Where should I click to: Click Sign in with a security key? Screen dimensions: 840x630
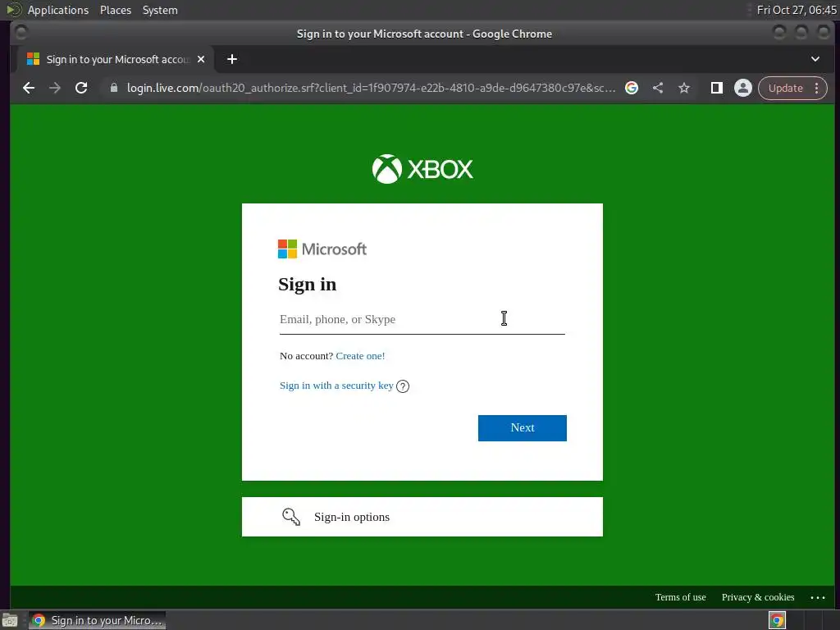tap(336, 386)
